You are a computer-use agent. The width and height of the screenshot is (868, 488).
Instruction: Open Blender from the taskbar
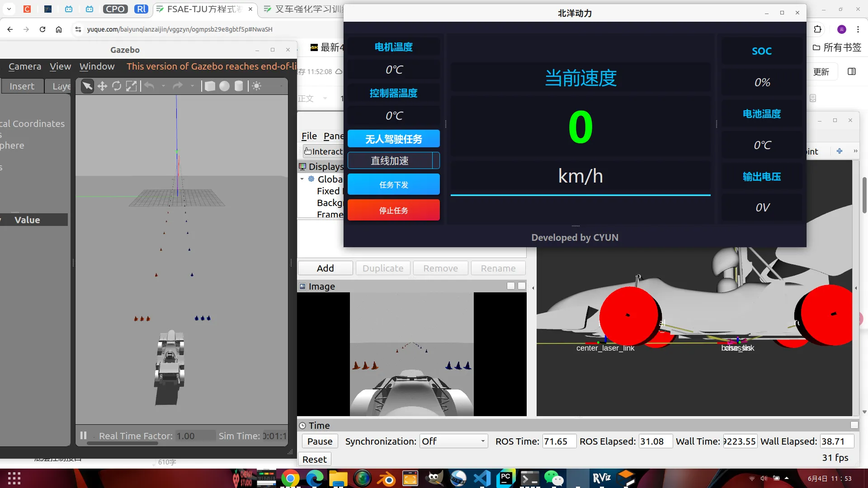pos(386,479)
